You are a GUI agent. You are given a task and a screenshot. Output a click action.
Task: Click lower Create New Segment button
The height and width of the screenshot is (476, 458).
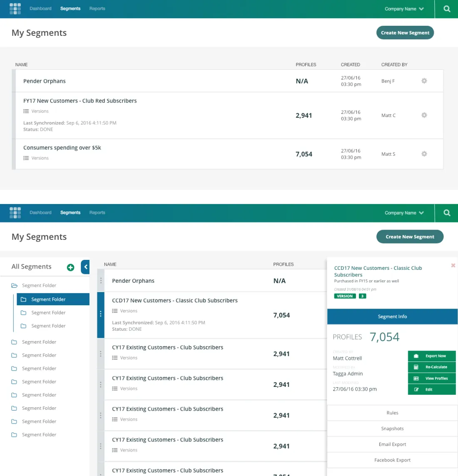410,237
